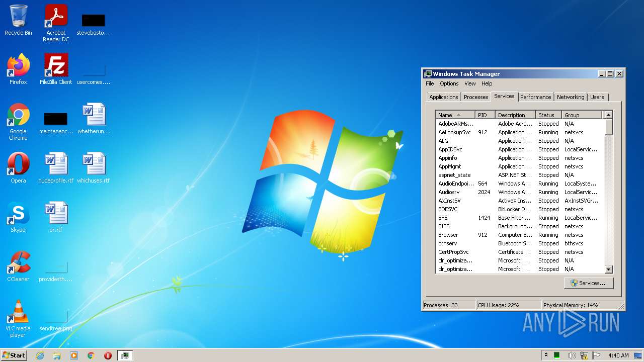Sort services by Group column header
The width and height of the screenshot is (644, 362).
tap(582, 115)
